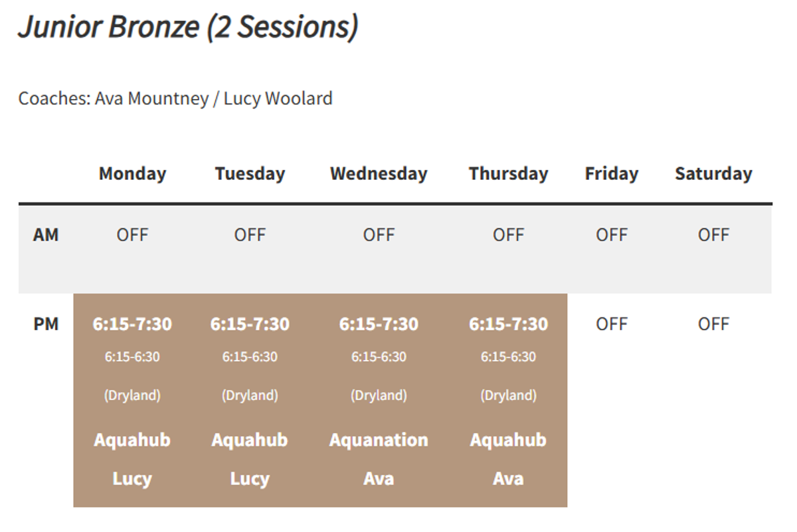Image resolution: width=797 pixels, height=532 pixels.
Task: Click the Wednesday column header
Action: click(379, 173)
